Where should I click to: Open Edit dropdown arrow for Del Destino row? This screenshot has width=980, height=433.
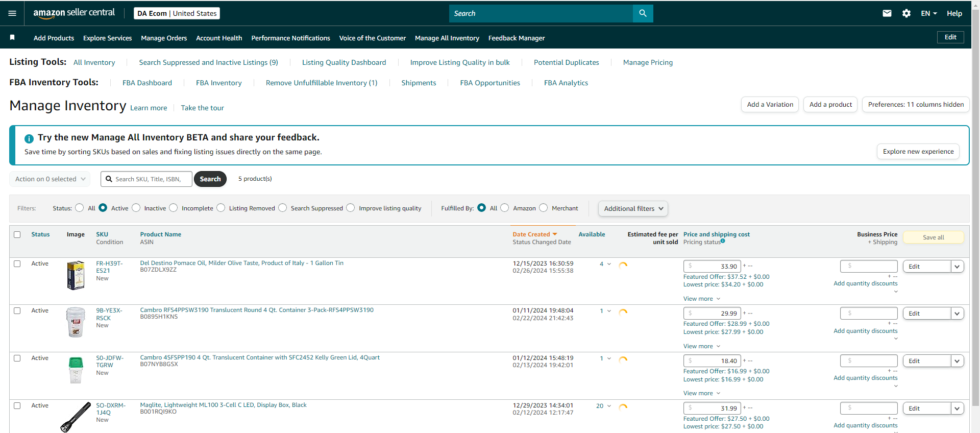957,267
